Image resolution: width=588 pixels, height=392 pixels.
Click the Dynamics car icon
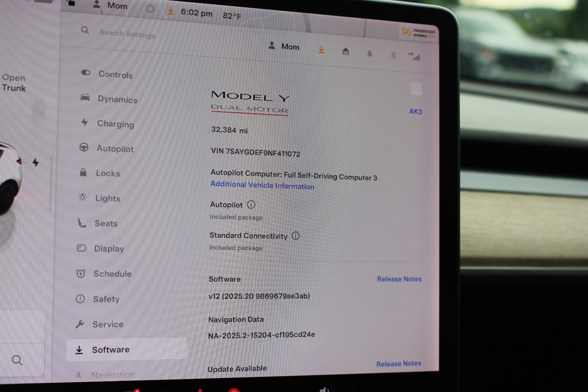[85, 97]
